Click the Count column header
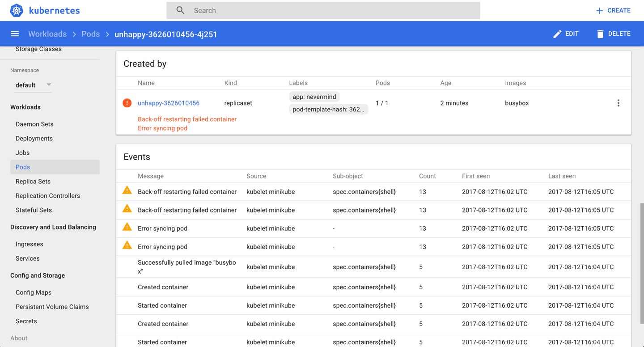The height and width of the screenshot is (347, 644). click(x=427, y=176)
